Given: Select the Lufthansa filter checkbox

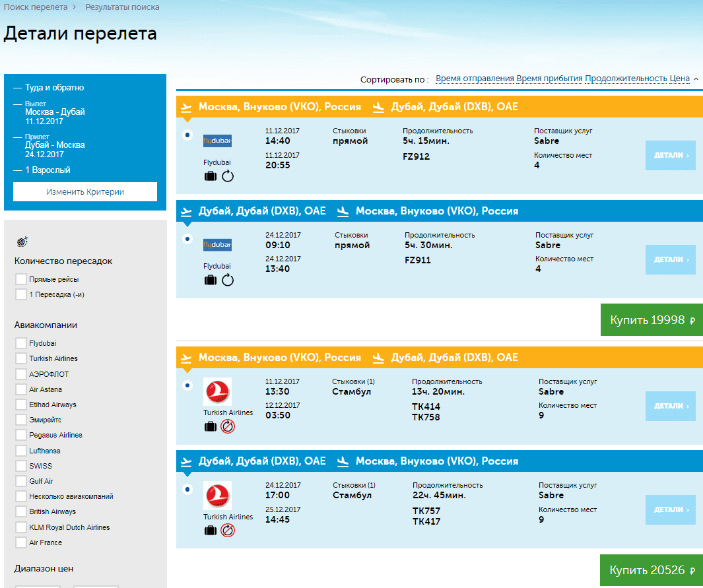Looking at the screenshot, I should point(20,451).
